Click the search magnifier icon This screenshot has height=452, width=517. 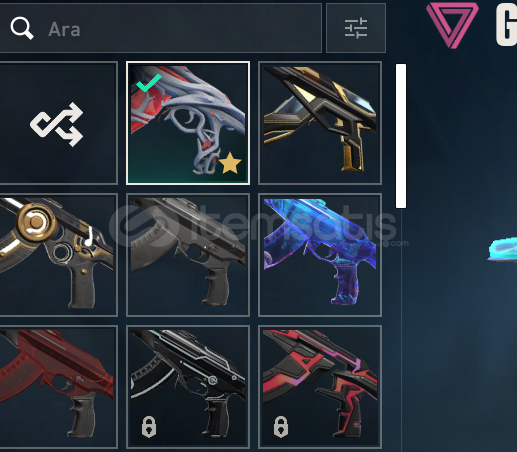point(22,28)
